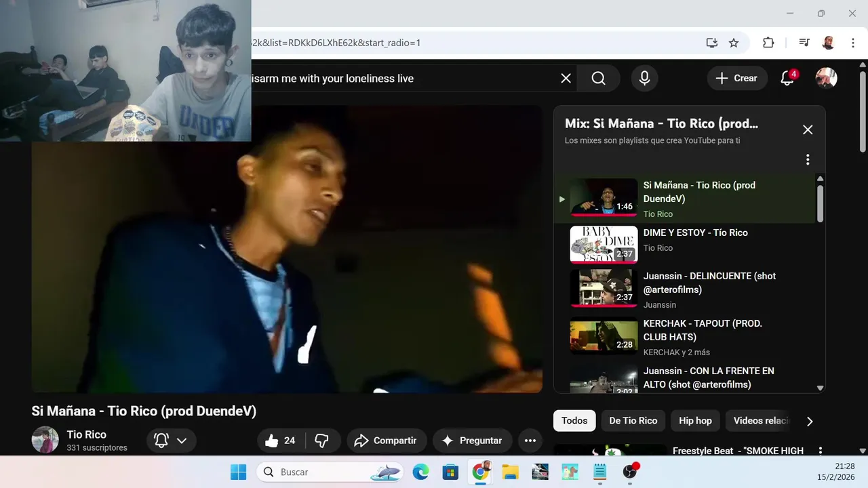Open Mix playlist three-dot options
The image size is (868, 488).
(808, 160)
